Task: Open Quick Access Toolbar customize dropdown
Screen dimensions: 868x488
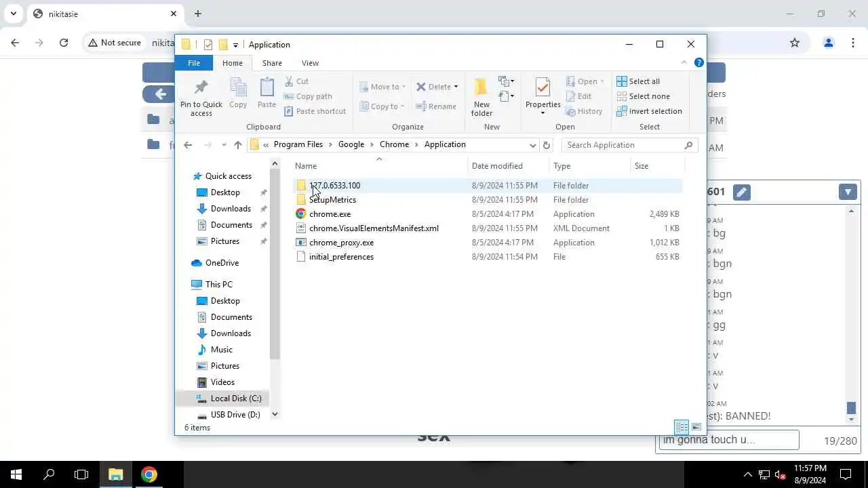Action: tap(235, 45)
